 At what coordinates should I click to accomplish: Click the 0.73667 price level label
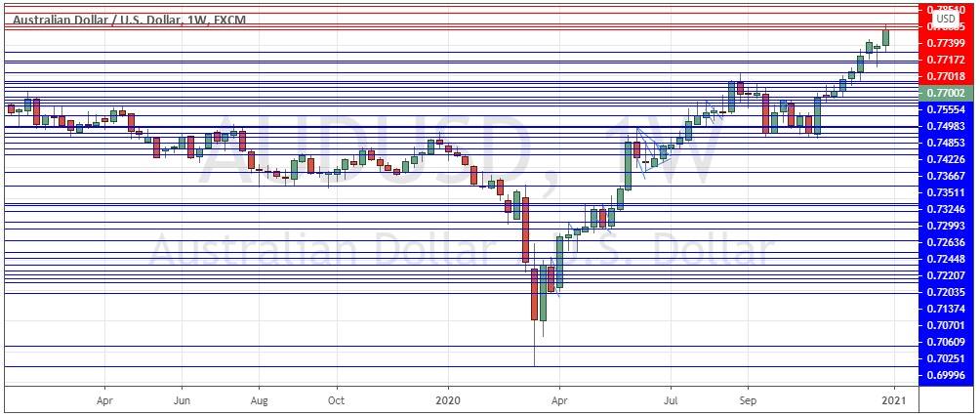(947, 176)
